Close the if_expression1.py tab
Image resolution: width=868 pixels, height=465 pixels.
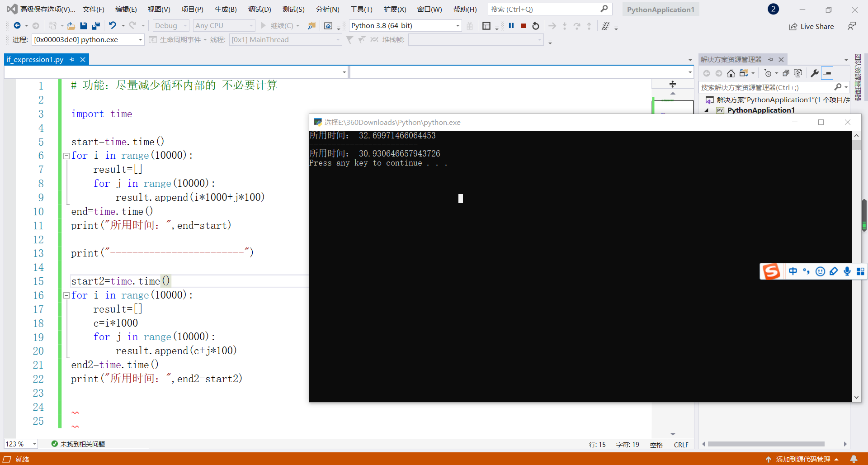pyautogui.click(x=83, y=59)
